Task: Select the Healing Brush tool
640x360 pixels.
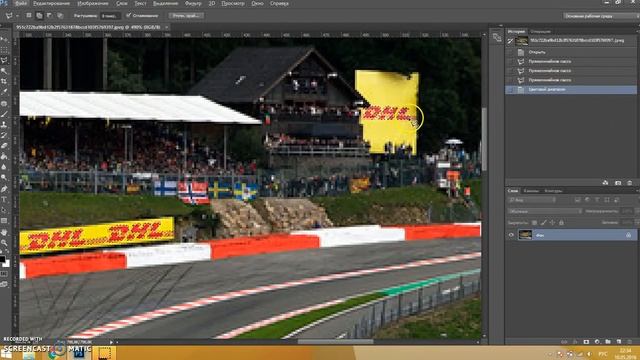Action: [4, 104]
